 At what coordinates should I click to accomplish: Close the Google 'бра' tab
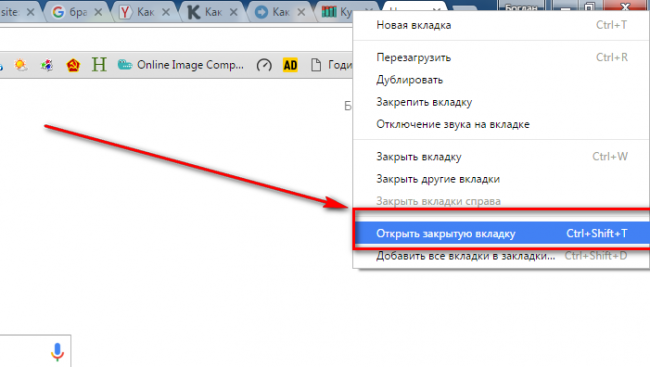[x=98, y=12]
